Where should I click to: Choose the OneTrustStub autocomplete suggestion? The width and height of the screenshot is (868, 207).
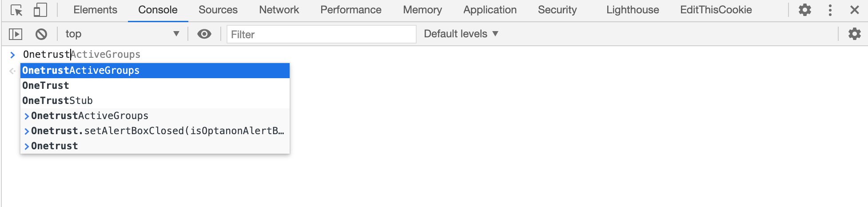pyautogui.click(x=57, y=101)
